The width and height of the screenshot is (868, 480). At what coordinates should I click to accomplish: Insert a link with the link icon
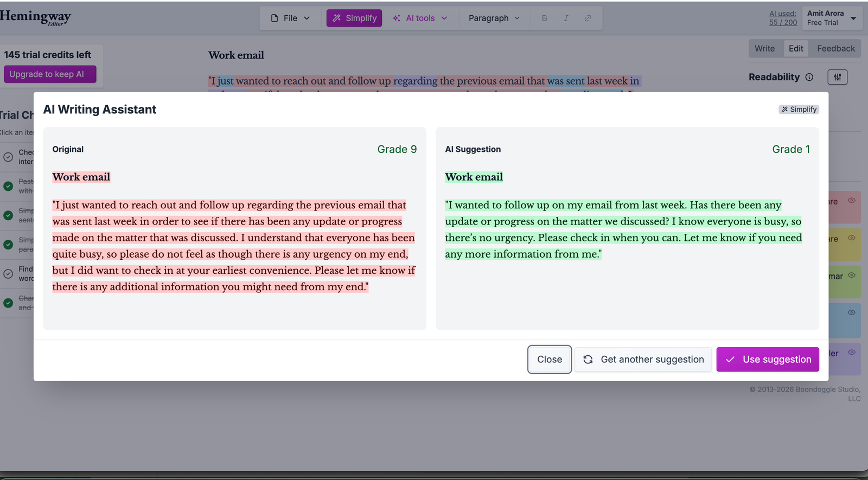588,18
